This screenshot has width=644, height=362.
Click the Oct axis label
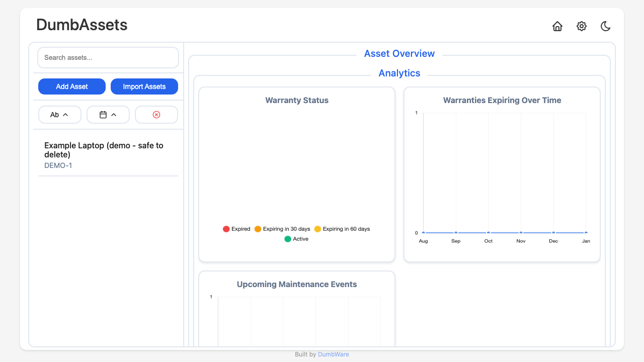tap(489, 241)
